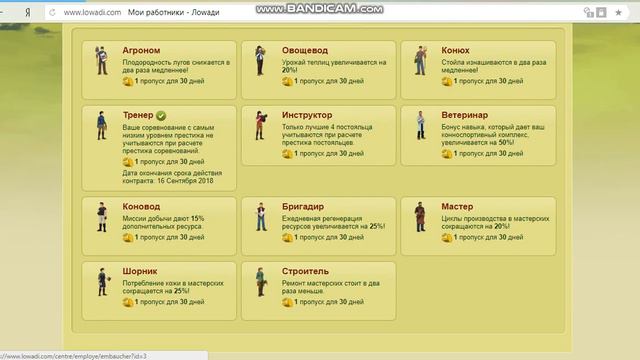Open the Шорник title link
640x360 pixels.
tap(140, 271)
